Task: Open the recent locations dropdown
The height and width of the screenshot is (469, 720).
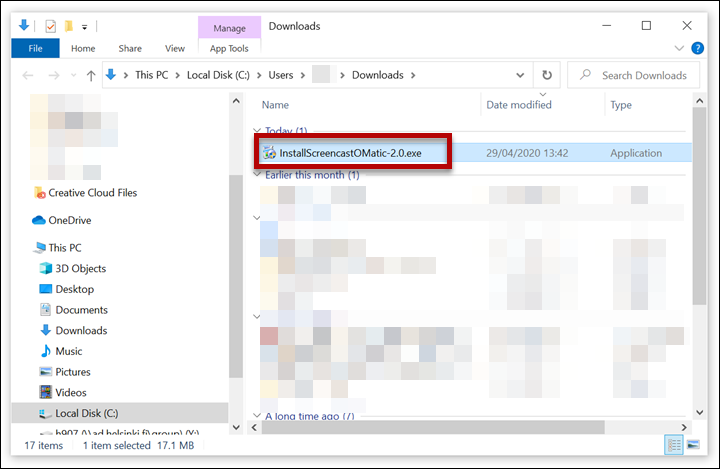Action: [73, 75]
